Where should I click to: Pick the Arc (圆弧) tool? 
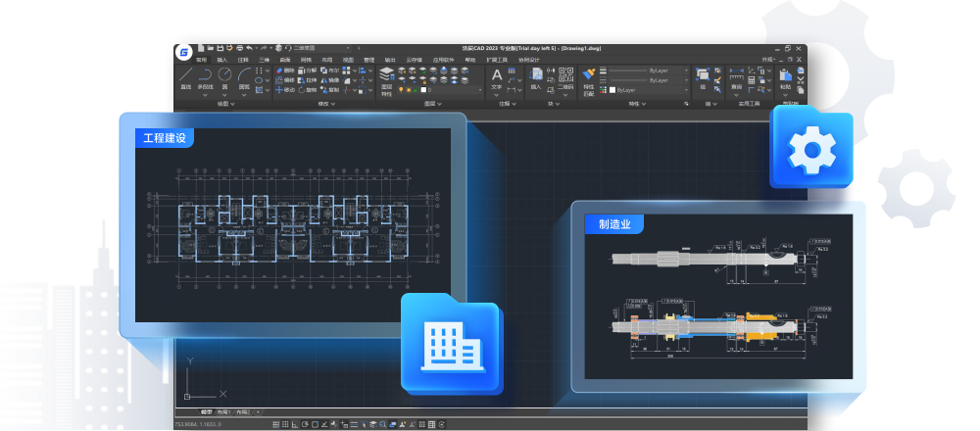[x=244, y=78]
